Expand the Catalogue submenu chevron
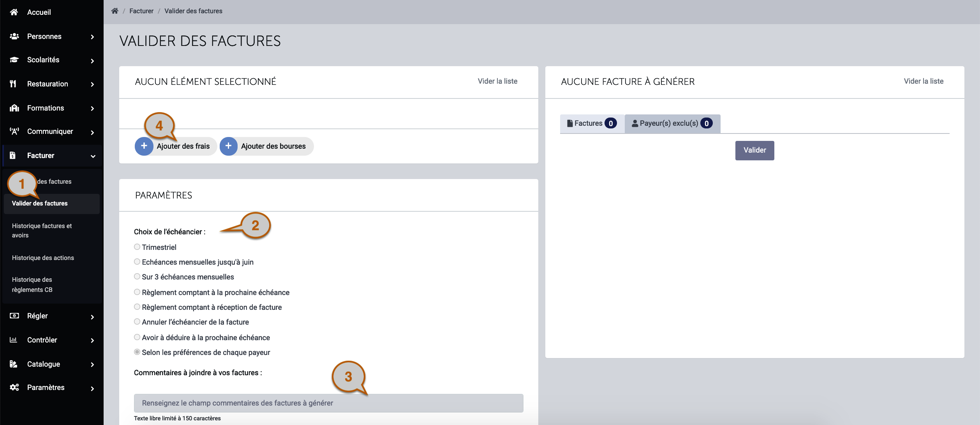The width and height of the screenshot is (980, 425). (92, 365)
